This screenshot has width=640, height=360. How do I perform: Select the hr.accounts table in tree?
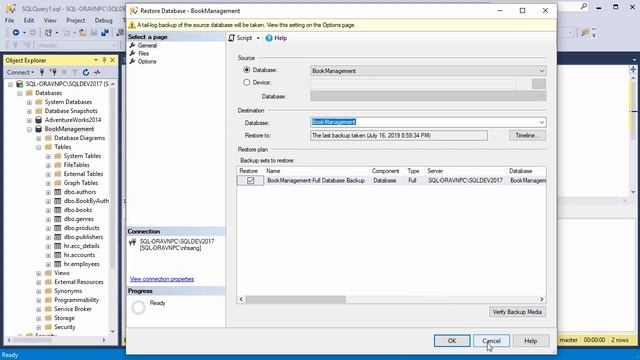79,255
